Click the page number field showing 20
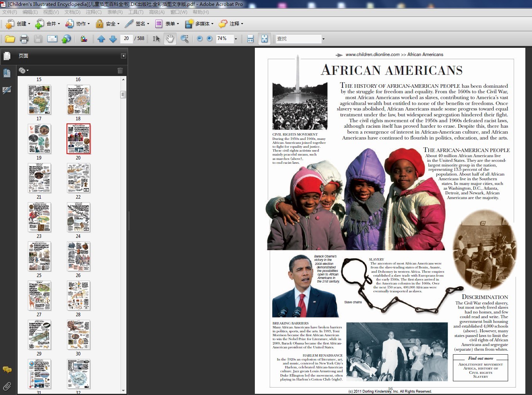 pyautogui.click(x=126, y=38)
